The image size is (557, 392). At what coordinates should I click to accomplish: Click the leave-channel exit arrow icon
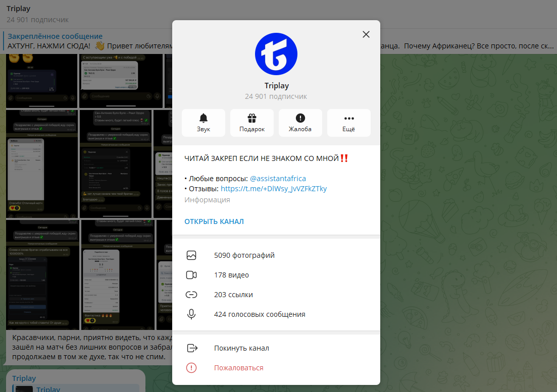tap(192, 348)
